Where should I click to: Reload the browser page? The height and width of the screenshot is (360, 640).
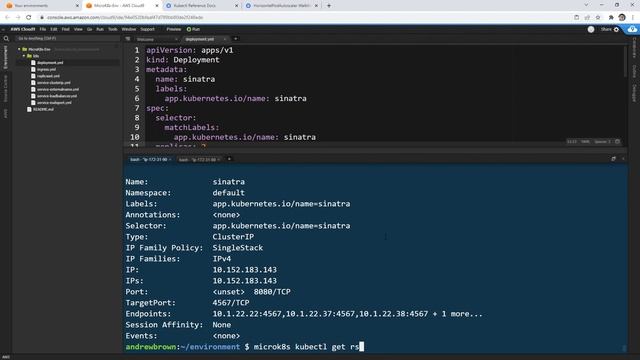pos(29,18)
